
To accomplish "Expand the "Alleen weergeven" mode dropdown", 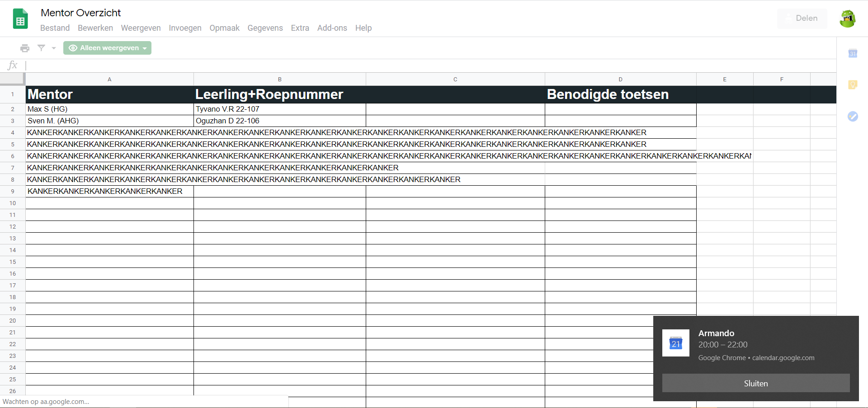I will point(107,48).
